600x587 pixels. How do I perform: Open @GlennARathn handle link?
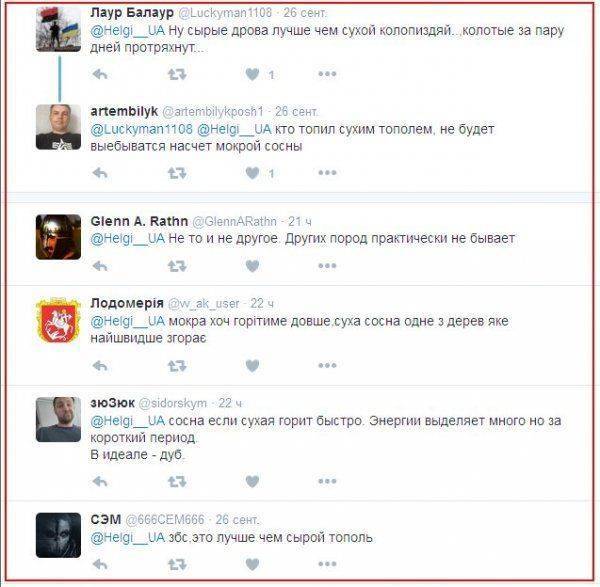coord(234,222)
